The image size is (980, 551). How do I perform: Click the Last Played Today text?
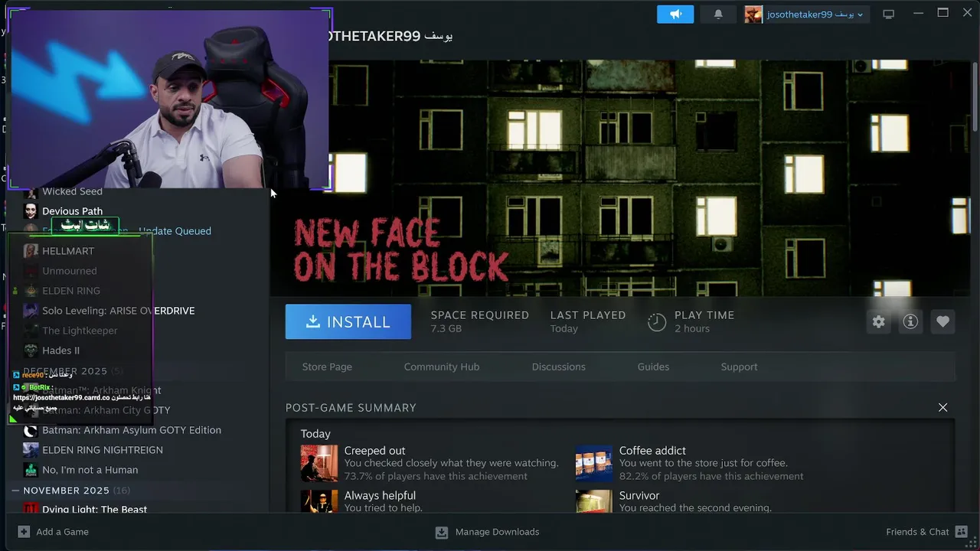click(588, 321)
